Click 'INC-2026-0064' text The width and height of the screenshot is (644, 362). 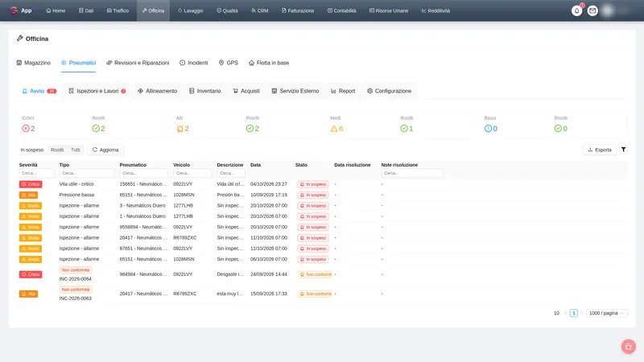pyautogui.click(x=75, y=279)
